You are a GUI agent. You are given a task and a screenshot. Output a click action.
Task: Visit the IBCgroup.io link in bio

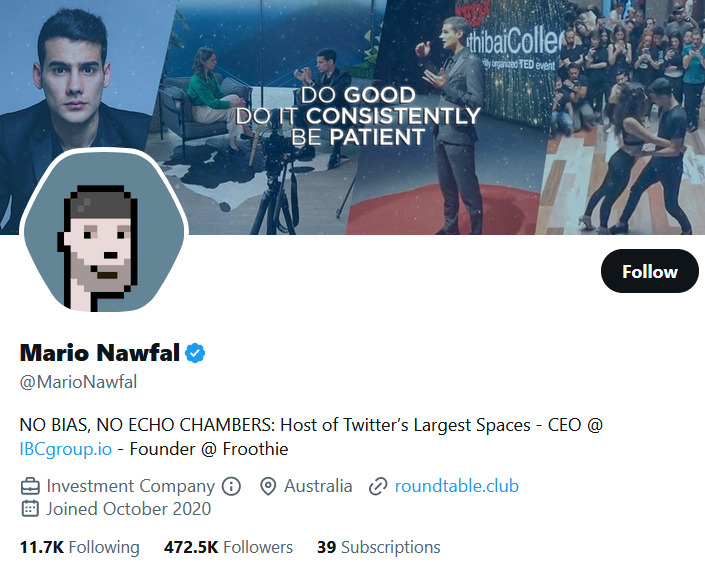point(66,449)
